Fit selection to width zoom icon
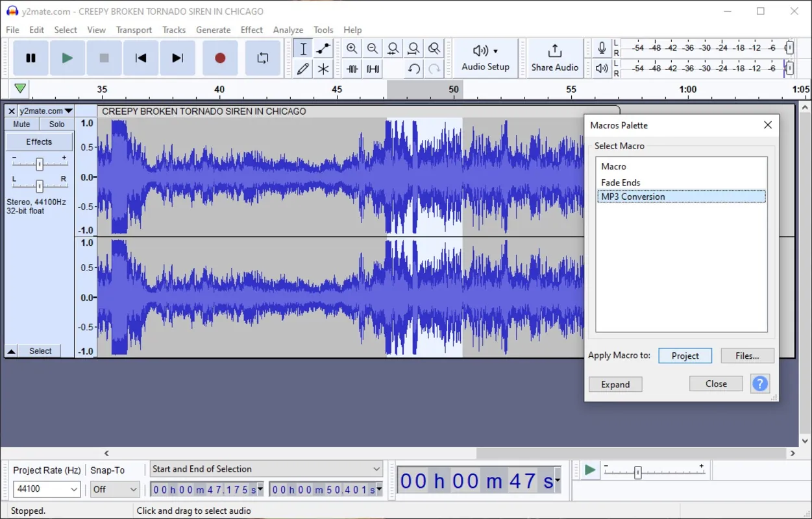 pos(393,49)
